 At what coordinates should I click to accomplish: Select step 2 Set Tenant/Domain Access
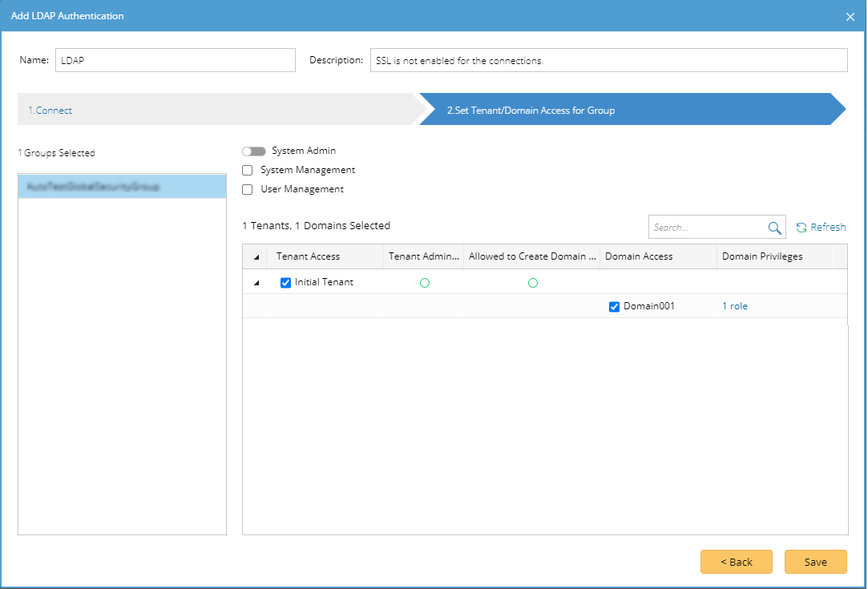[531, 111]
